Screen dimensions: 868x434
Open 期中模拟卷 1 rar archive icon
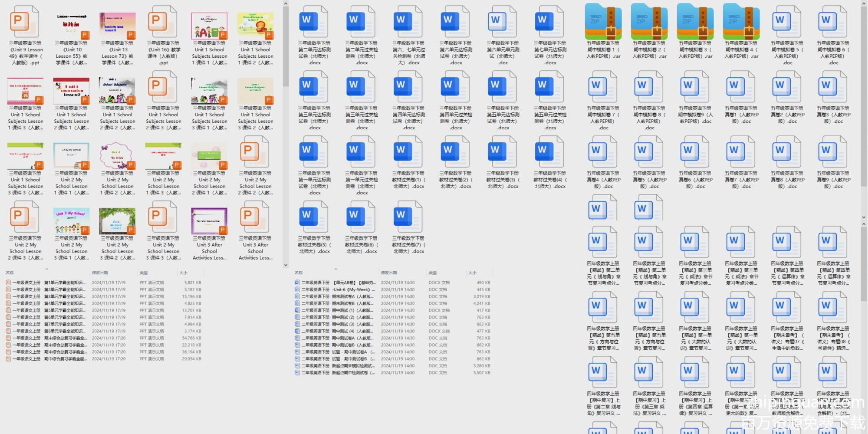603,21
